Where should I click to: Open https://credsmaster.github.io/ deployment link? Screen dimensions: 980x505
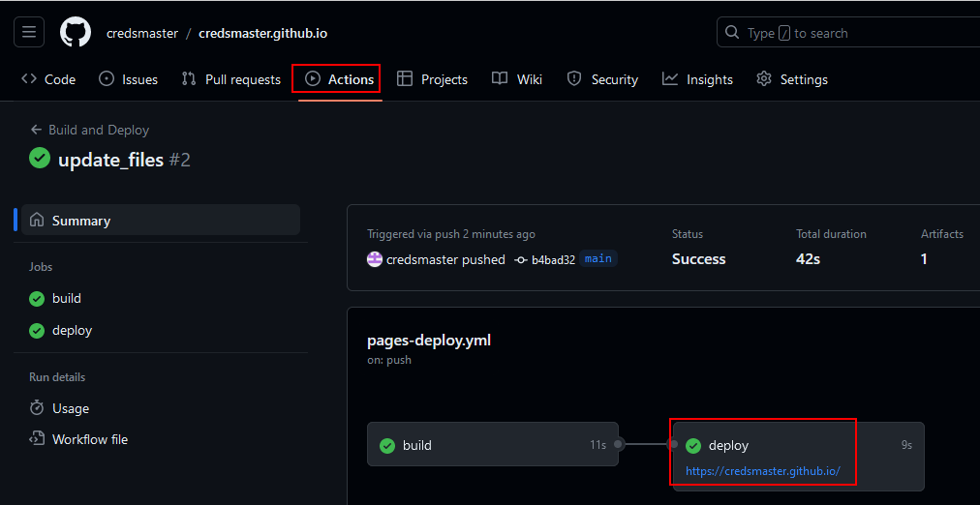point(762,471)
